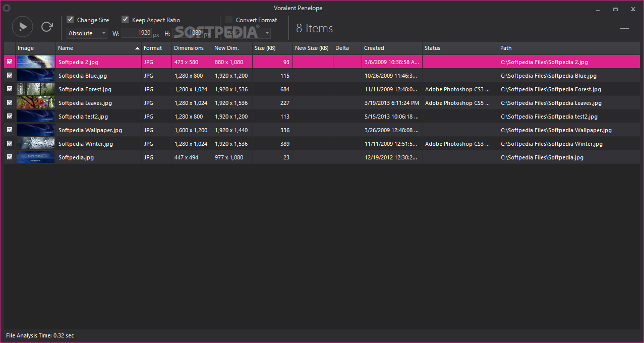Toggle the Change Size checkbox

70,20
